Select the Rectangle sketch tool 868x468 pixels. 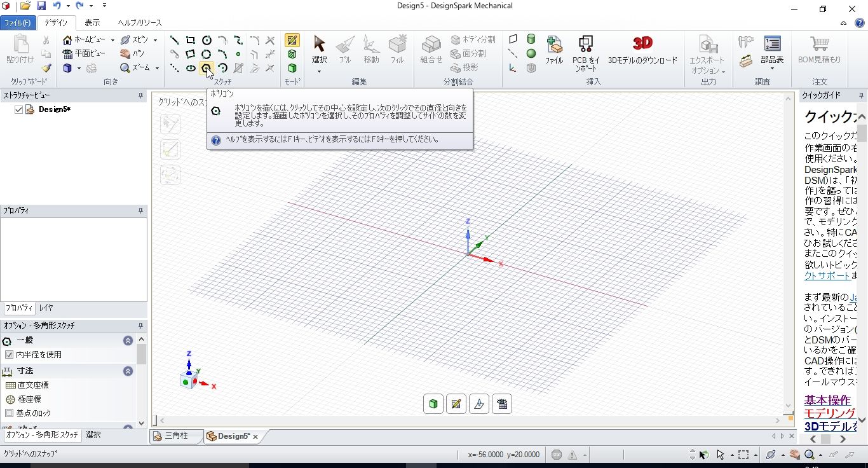click(190, 40)
